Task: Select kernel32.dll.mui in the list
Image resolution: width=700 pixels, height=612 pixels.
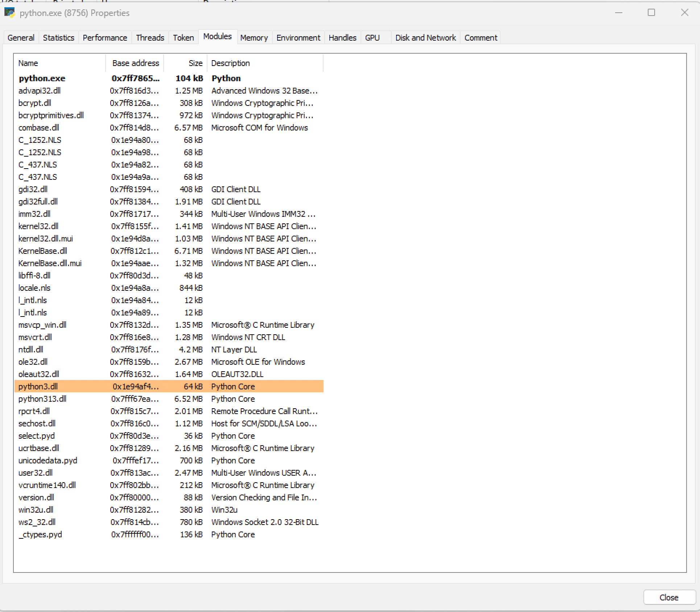Action: point(169,239)
